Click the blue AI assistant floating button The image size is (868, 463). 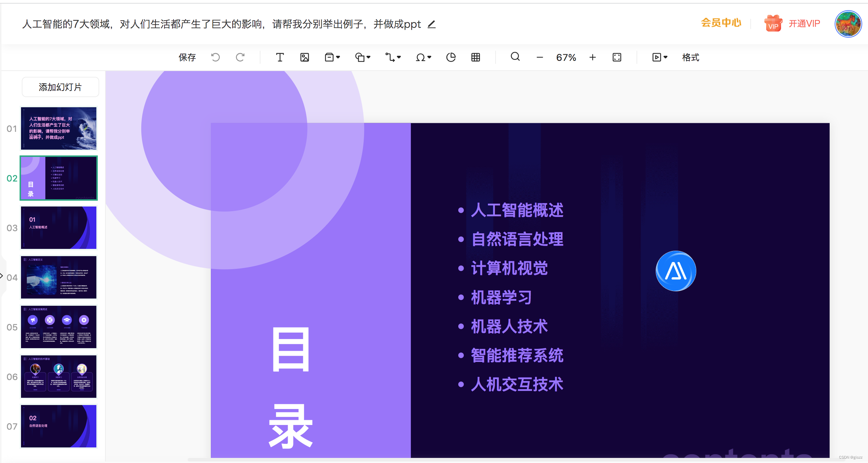[676, 271]
